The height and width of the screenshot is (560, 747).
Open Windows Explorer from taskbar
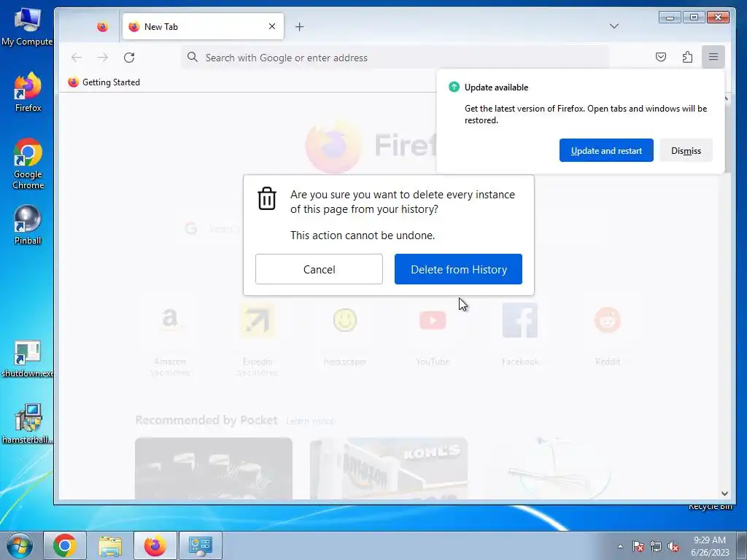click(x=110, y=545)
